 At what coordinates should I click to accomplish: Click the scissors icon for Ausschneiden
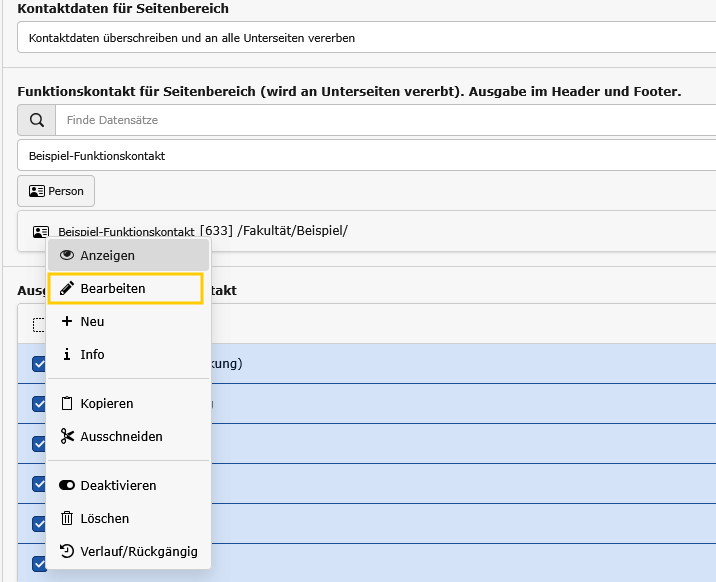(67, 437)
